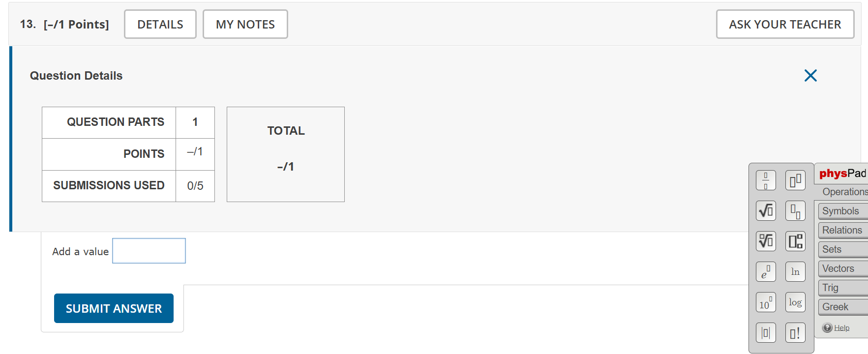Expand the Vectors section in physPad
868x354 pixels.
[x=842, y=268]
